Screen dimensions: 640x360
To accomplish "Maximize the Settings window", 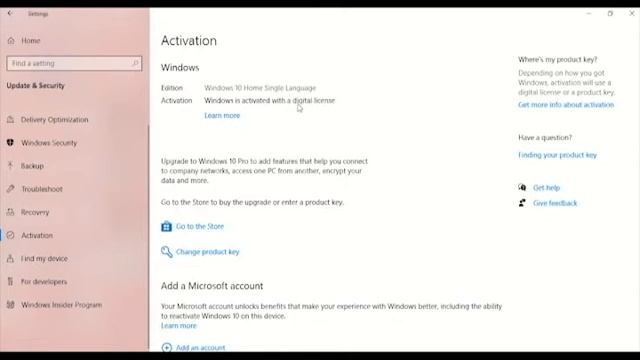I will pos(610,13).
